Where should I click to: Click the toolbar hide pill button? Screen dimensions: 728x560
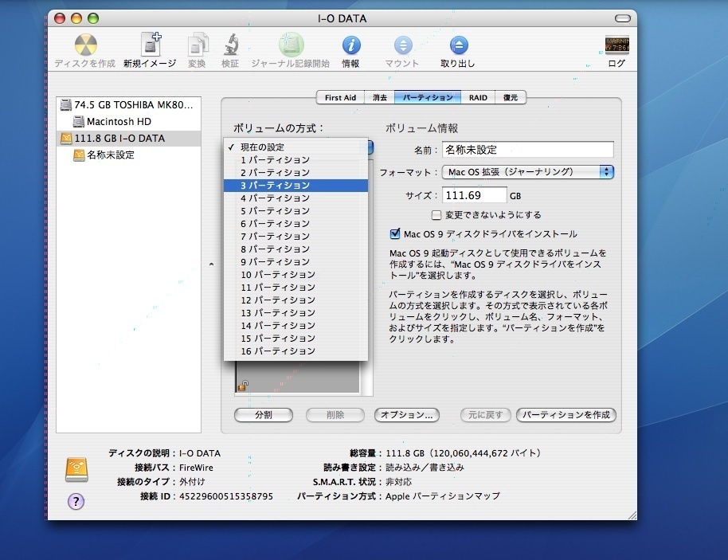622,18
